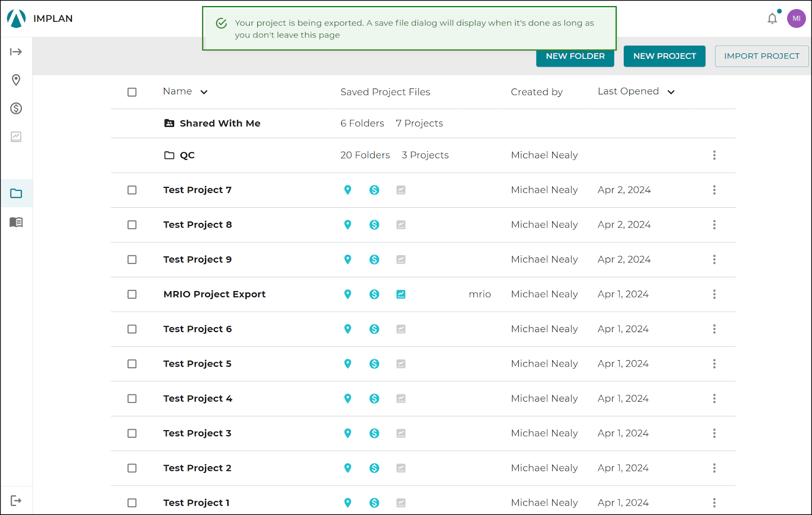The image size is (812, 515).
Task: Check the Test Project 5 checkbox
Action: 132,364
